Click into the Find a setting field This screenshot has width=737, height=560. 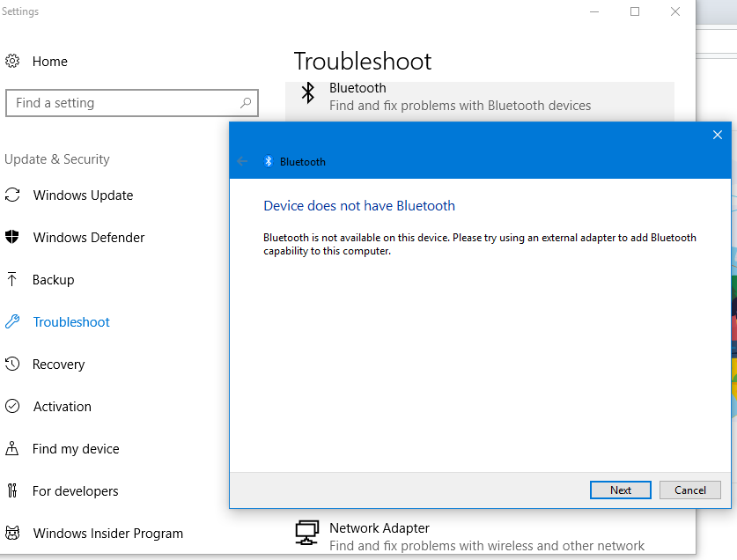click(132, 103)
